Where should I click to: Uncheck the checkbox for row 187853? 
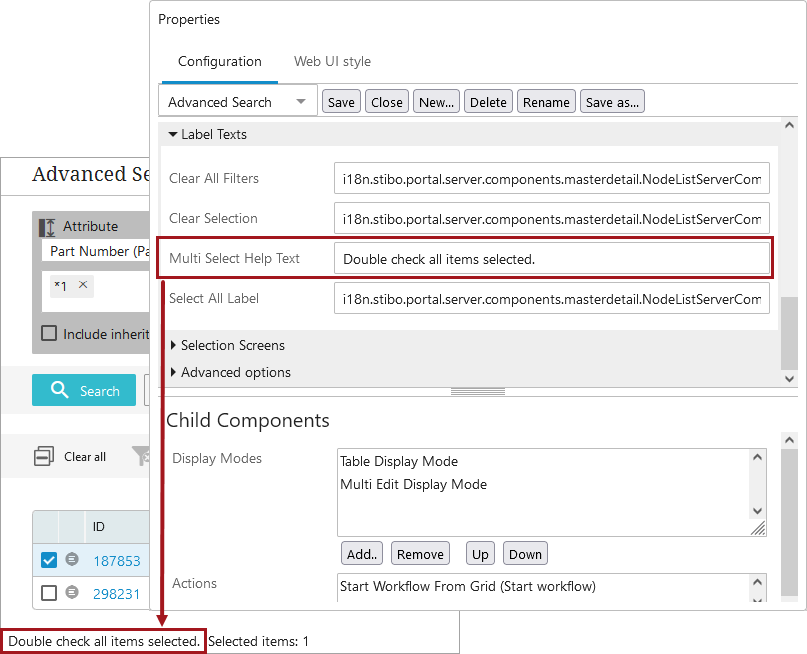[x=49, y=560]
